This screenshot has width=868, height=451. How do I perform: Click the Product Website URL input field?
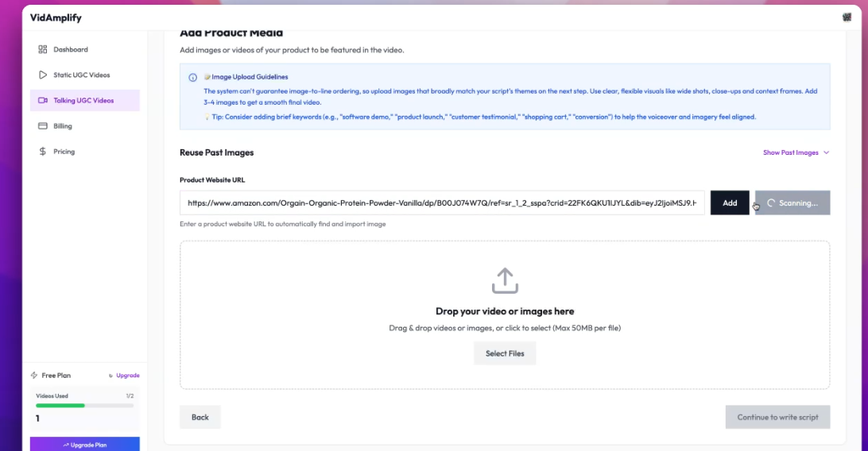click(442, 203)
